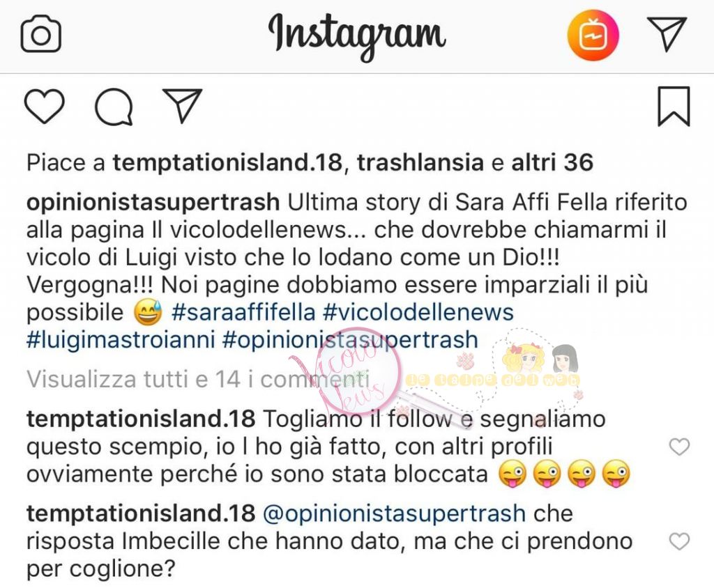Share post via paper plane icon below header
This screenshot has height=588, width=714.
click(182, 105)
